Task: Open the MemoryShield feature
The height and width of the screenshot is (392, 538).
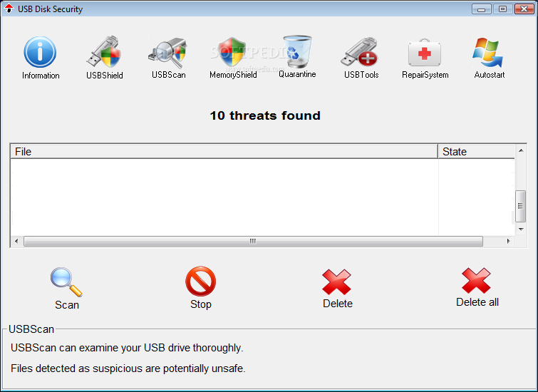Action: [233, 58]
